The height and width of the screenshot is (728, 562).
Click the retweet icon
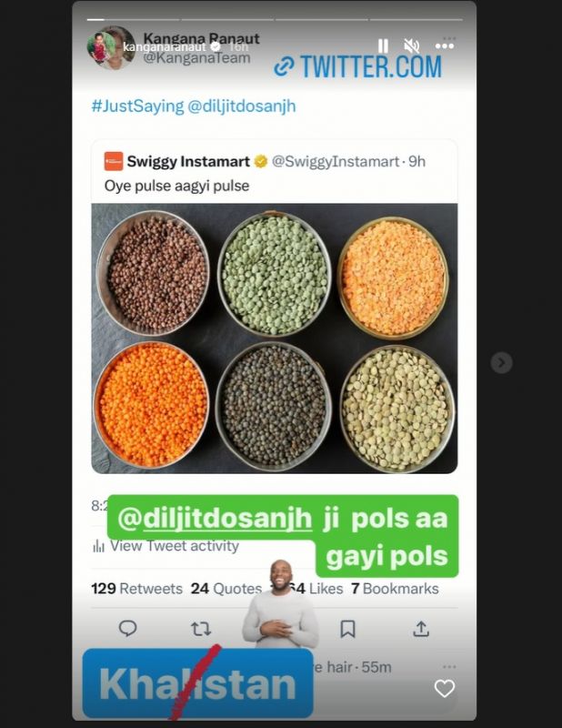click(x=201, y=629)
